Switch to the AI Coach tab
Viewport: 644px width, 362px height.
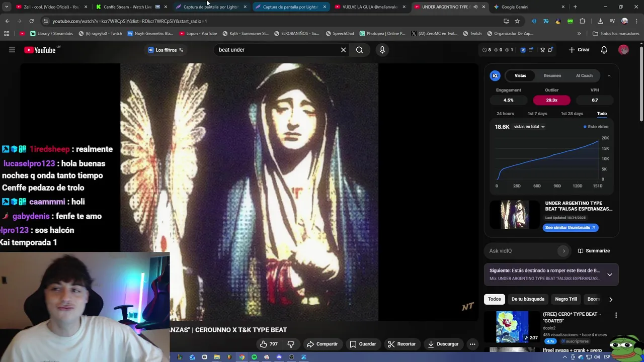pyautogui.click(x=584, y=75)
